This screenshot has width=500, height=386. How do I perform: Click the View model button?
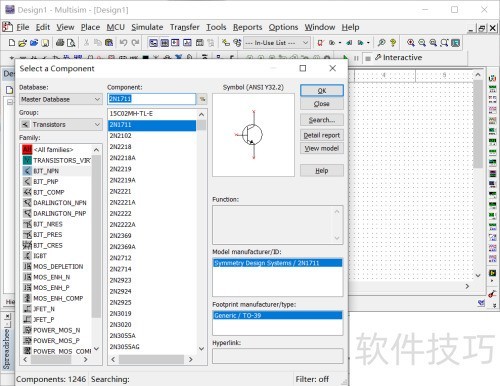click(322, 148)
